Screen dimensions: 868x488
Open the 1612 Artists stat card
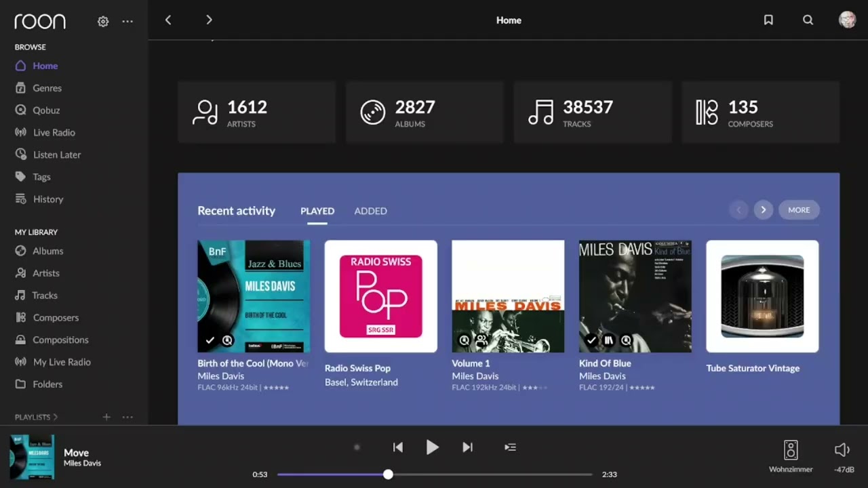pyautogui.click(x=256, y=112)
